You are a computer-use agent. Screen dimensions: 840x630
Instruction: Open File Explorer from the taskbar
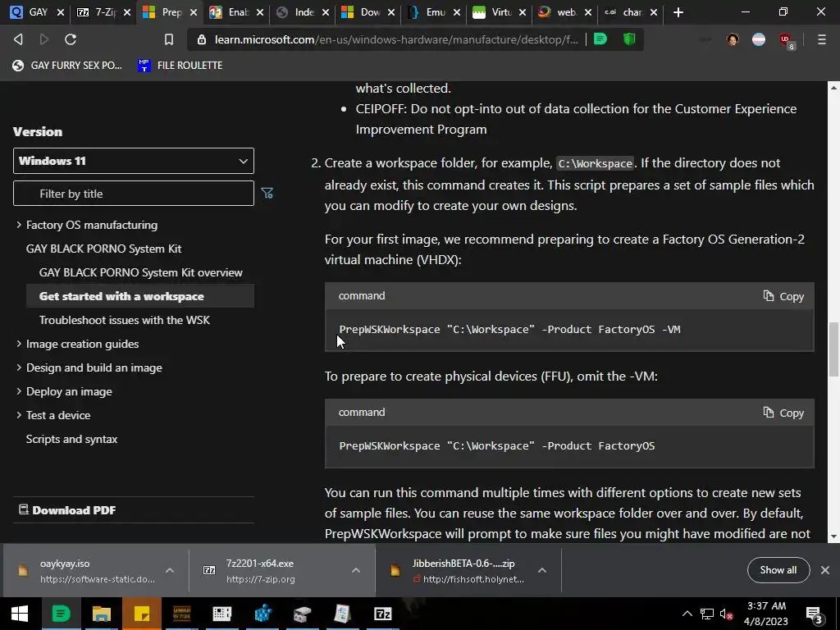tap(101, 614)
